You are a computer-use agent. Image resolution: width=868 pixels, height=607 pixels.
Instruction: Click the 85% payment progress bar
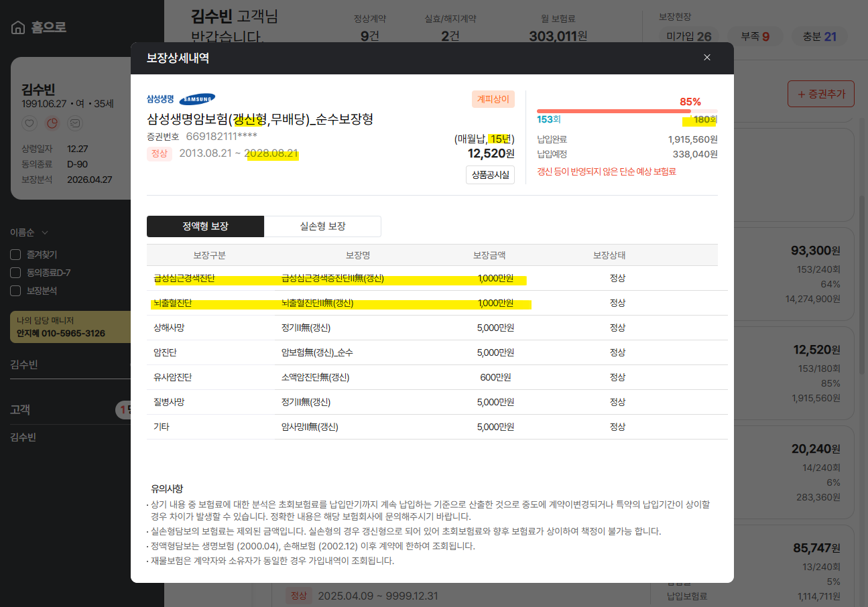coord(627,111)
